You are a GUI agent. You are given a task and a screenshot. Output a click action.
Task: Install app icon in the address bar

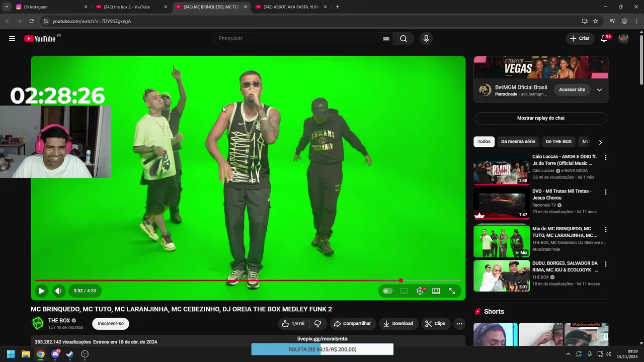[x=585, y=21]
